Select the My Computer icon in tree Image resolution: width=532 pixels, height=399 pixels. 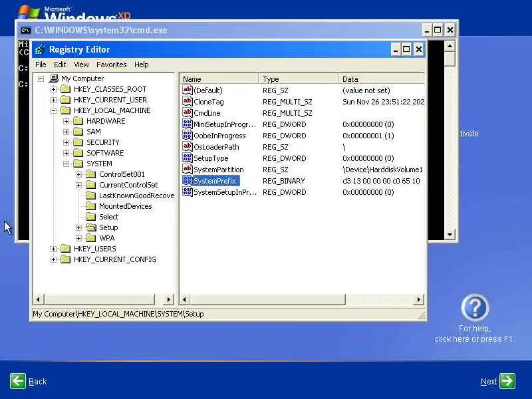53,78
